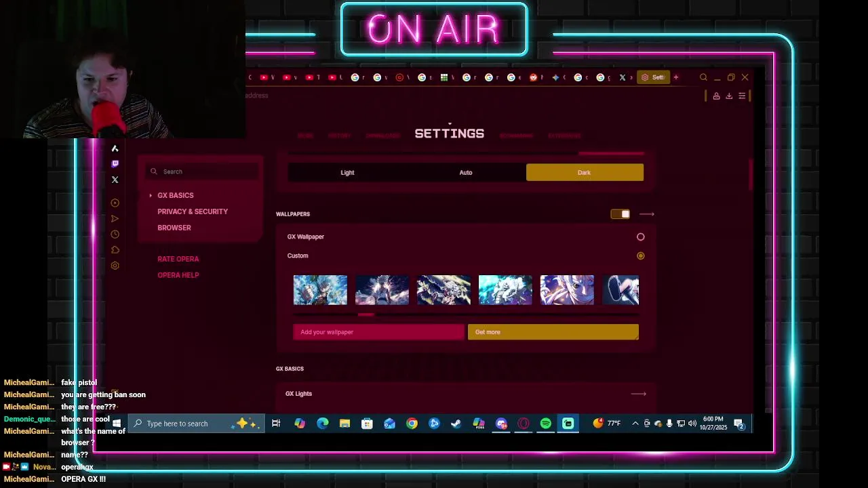Image resolution: width=868 pixels, height=488 pixels.
Task: Click the Opera Help link
Action: point(178,275)
